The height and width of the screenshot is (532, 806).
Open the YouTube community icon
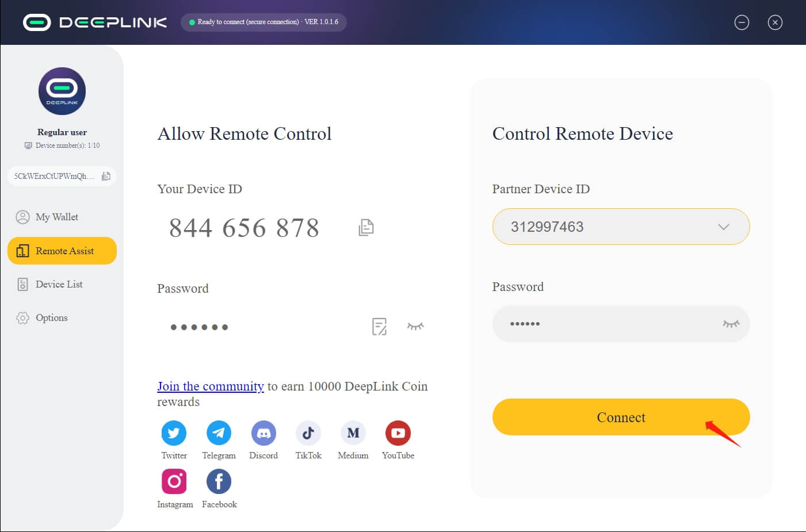point(398,433)
